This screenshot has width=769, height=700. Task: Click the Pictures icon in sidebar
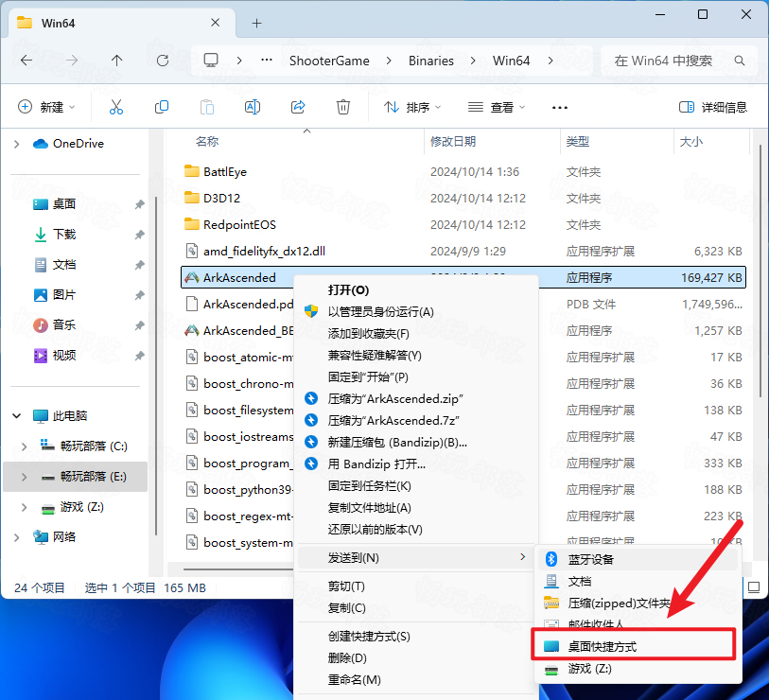(41, 295)
